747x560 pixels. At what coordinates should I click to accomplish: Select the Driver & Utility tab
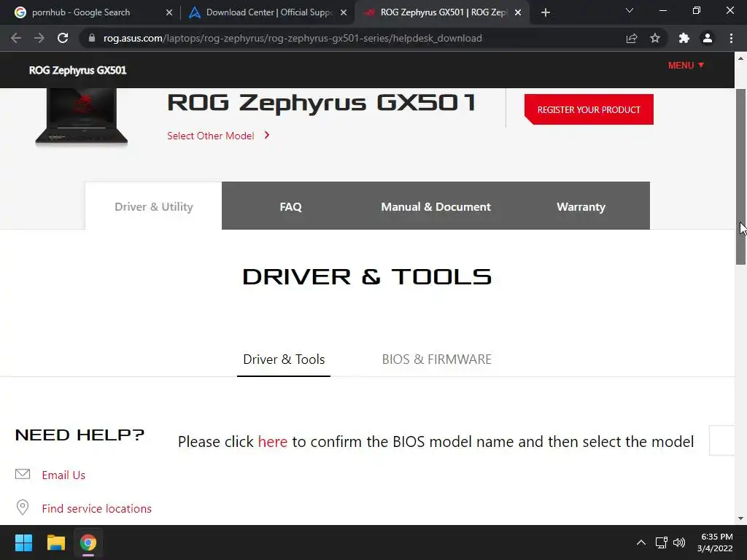(153, 206)
